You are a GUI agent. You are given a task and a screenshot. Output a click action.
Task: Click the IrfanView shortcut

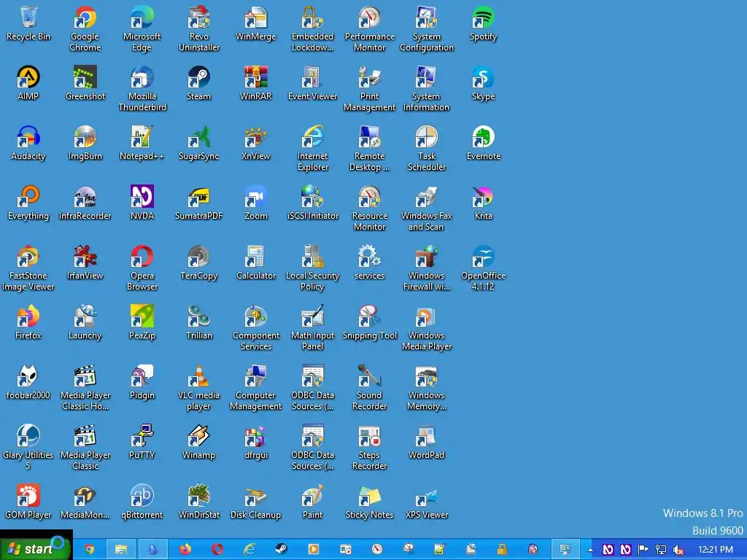(85, 262)
